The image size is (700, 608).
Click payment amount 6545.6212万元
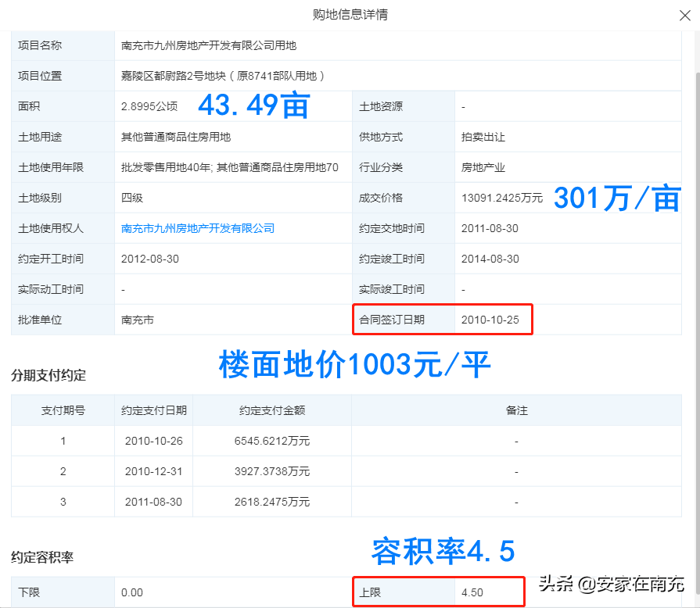272,442
